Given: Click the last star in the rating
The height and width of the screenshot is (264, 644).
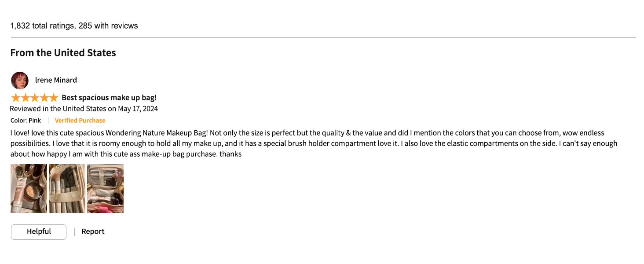Looking at the screenshot, I should pyautogui.click(x=53, y=98).
